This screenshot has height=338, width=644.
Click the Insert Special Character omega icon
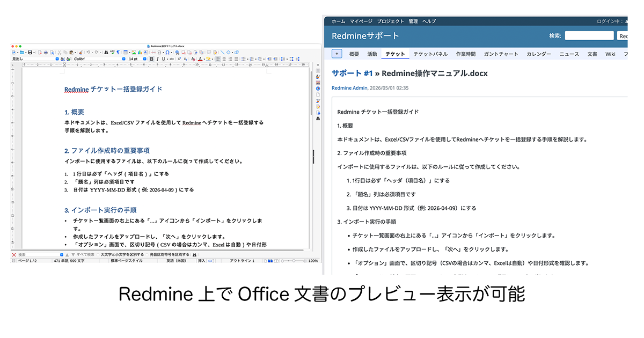tap(167, 53)
